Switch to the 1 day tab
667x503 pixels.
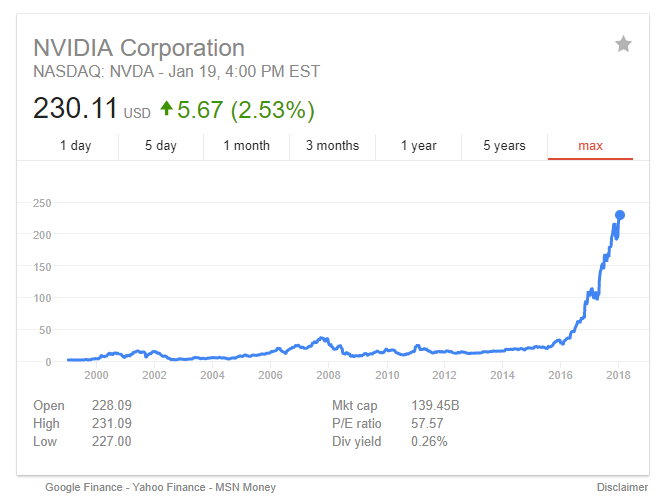pyautogui.click(x=75, y=146)
